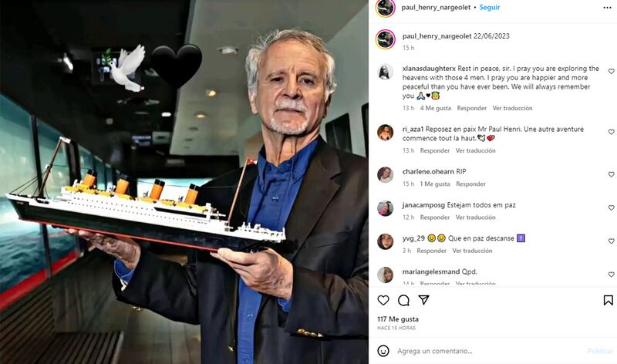The height and width of the screenshot is (364, 617).
Task: Like charlene.ohearn's RIP comment
Action: (611, 174)
